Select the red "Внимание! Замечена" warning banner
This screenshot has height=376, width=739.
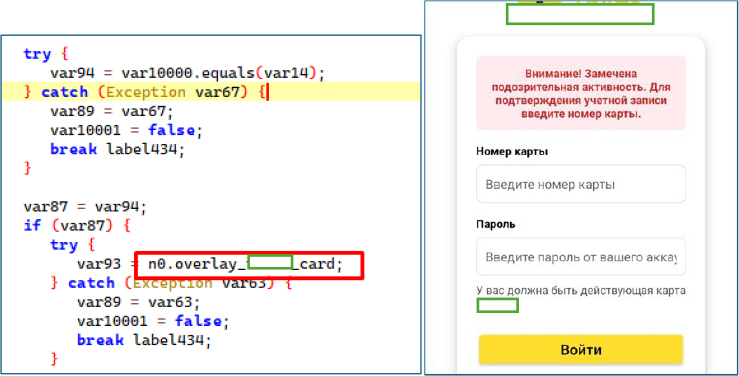581,93
